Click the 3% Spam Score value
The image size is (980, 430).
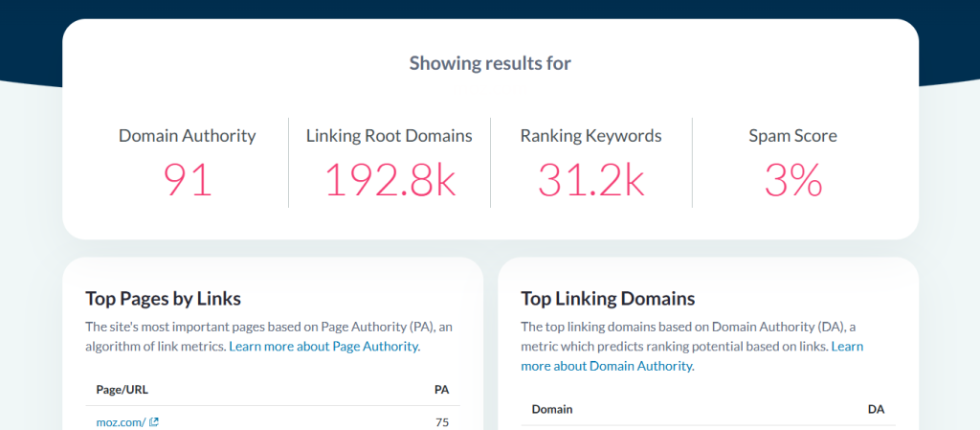click(792, 180)
